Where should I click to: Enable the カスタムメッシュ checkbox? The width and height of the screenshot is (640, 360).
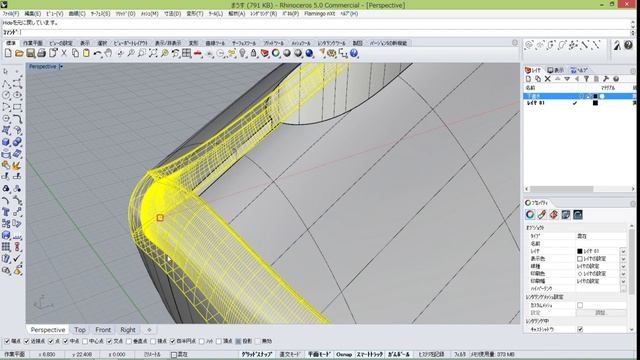580,305
